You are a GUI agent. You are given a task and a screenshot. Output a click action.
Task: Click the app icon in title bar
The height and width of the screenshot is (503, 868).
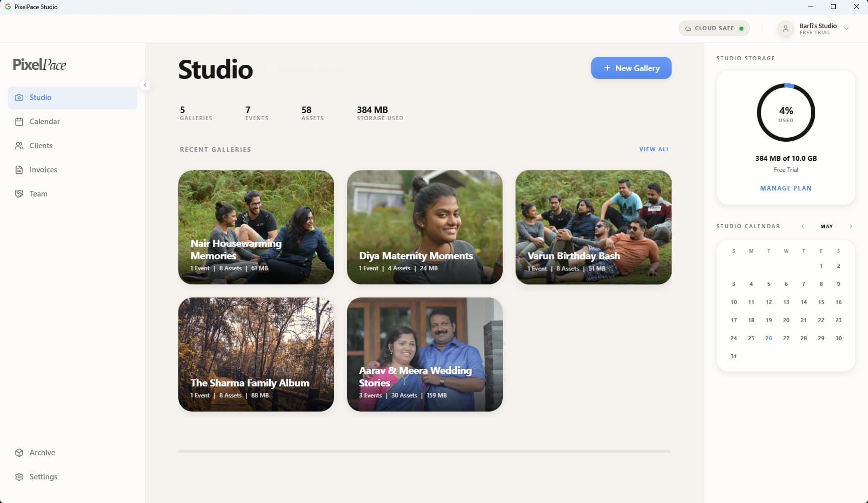8,7
